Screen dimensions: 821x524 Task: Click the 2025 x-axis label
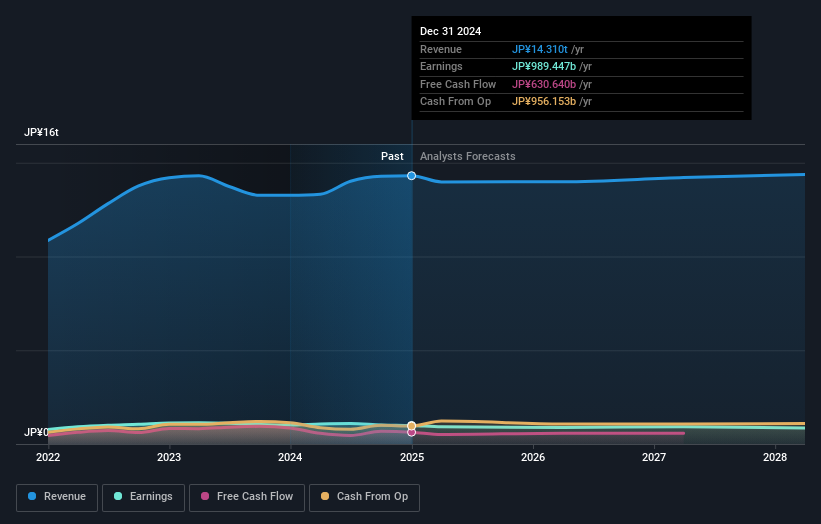point(412,458)
